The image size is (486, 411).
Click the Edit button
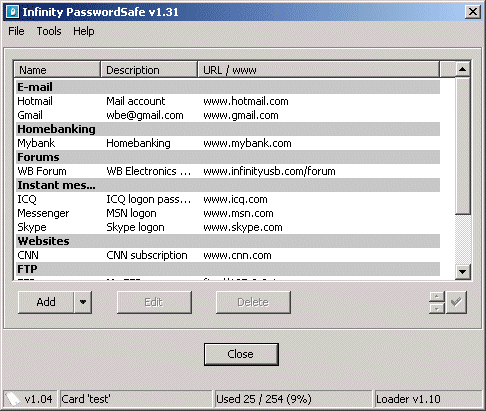(154, 302)
